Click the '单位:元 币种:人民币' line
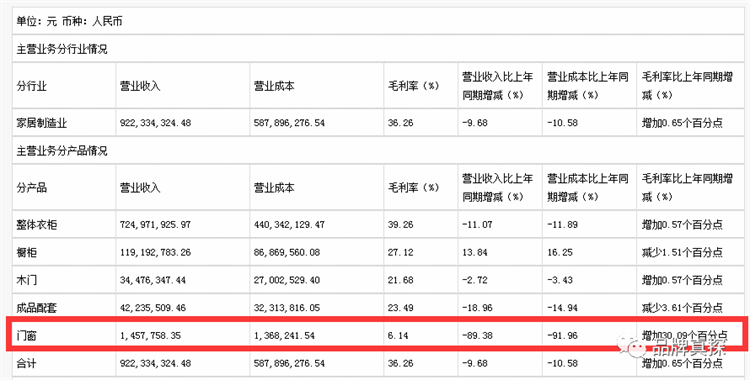The width and height of the screenshot is (750, 380). 69,22
